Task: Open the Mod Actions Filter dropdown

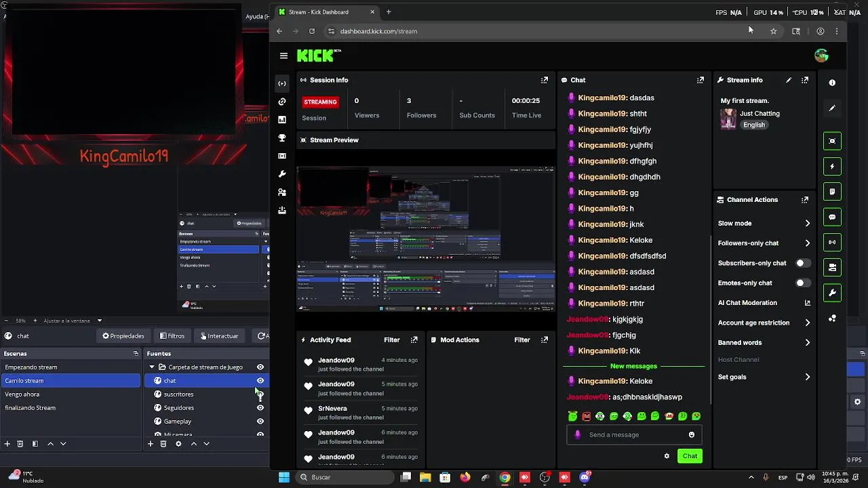Action: 522,340
